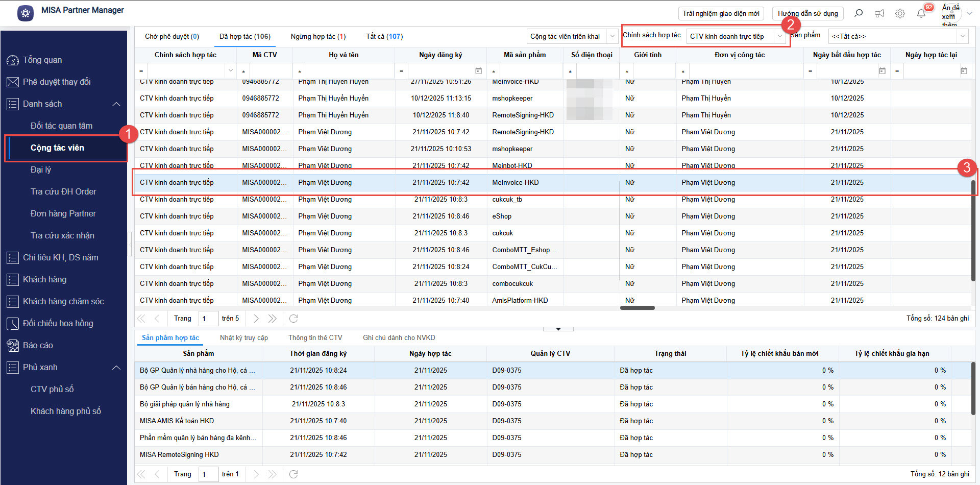Open the Nhật ký truy cập tab

click(243, 337)
